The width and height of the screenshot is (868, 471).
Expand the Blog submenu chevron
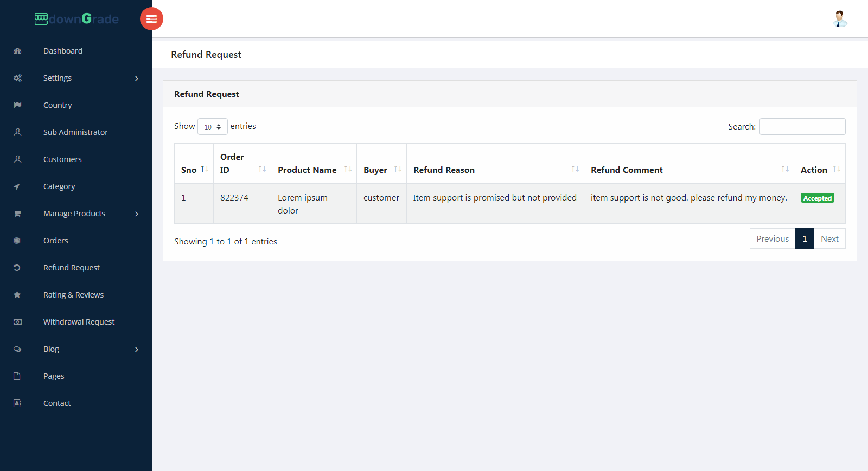137,350
